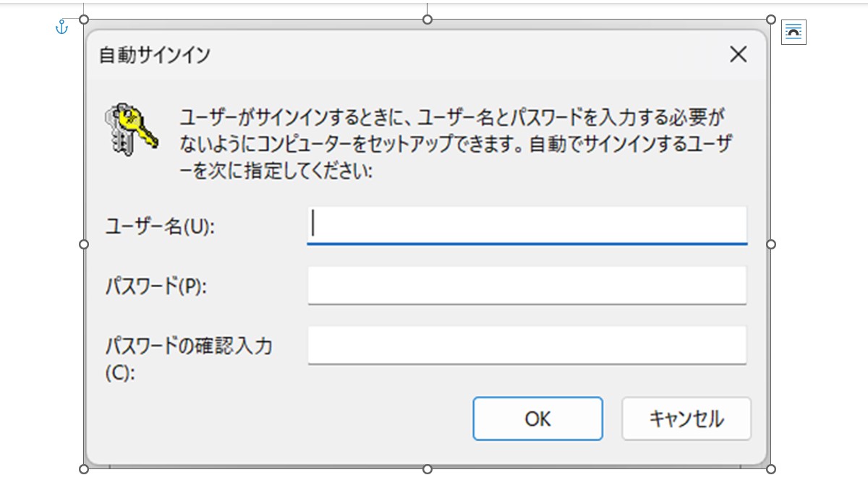Click the パスワードの確認入力(C) text field
868x488 pixels.
coord(527,346)
